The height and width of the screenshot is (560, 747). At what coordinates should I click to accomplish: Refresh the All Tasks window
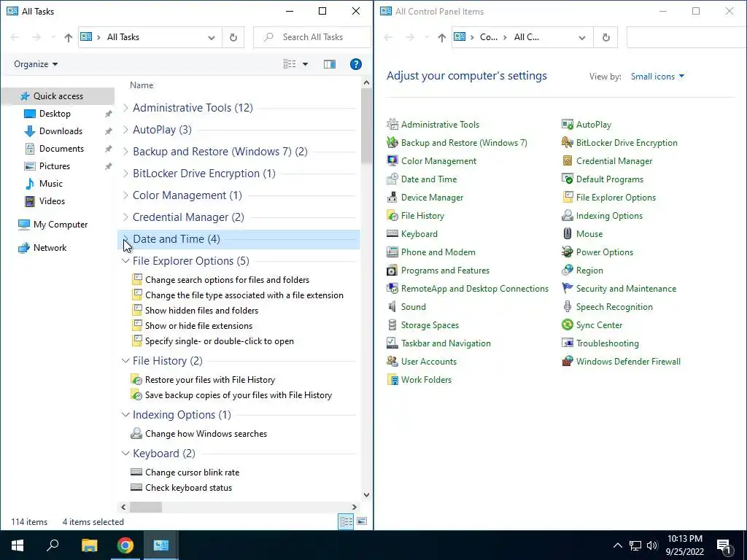point(233,37)
